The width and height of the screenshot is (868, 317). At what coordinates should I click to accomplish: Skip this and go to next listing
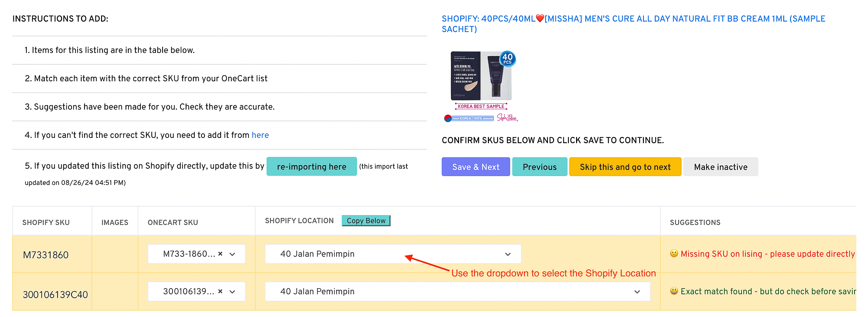pos(625,167)
